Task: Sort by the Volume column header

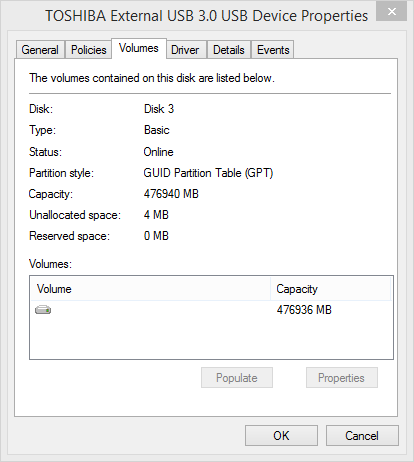Action: [x=150, y=289]
